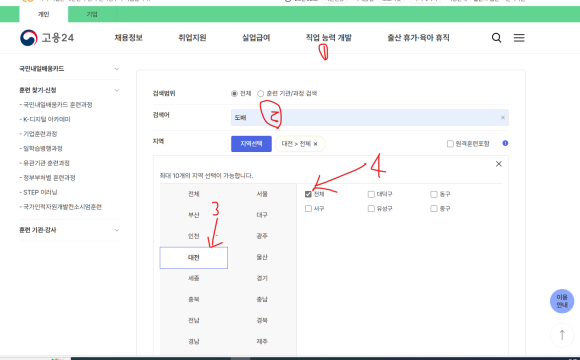Select 광주 in the region list

262,236
